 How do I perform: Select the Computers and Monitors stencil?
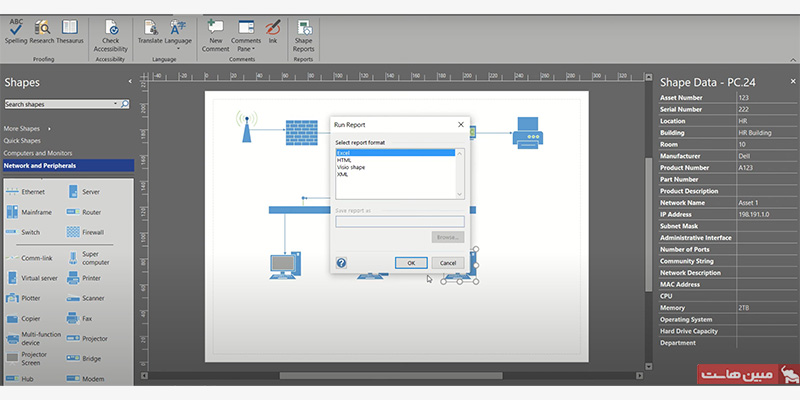tap(38, 153)
